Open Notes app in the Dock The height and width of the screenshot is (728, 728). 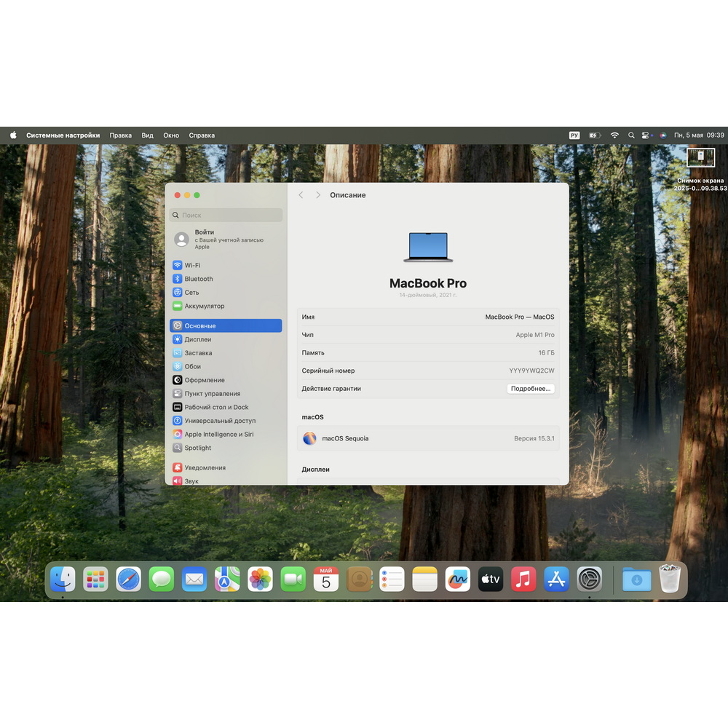tap(425, 579)
